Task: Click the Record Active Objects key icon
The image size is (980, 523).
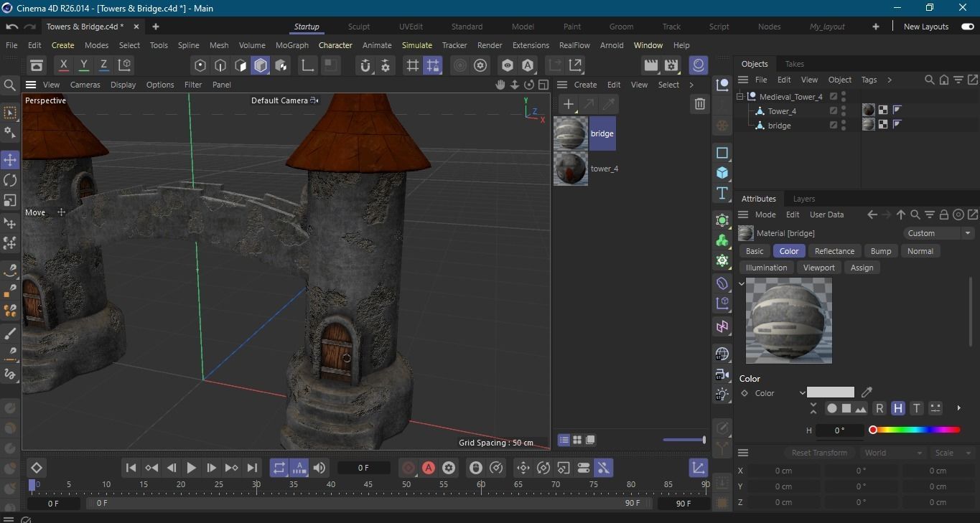Action: 409,468
